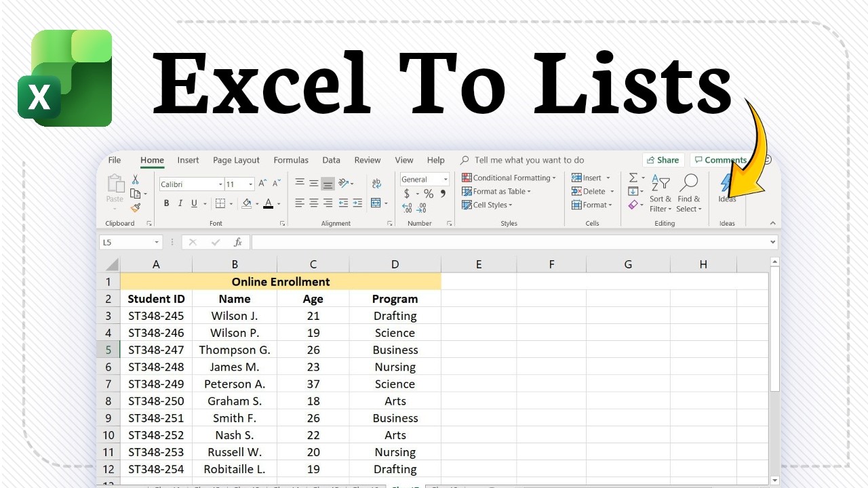The image size is (868, 488).
Task: Increase font size with the larger A icon
Action: click(x=263, y=184)
